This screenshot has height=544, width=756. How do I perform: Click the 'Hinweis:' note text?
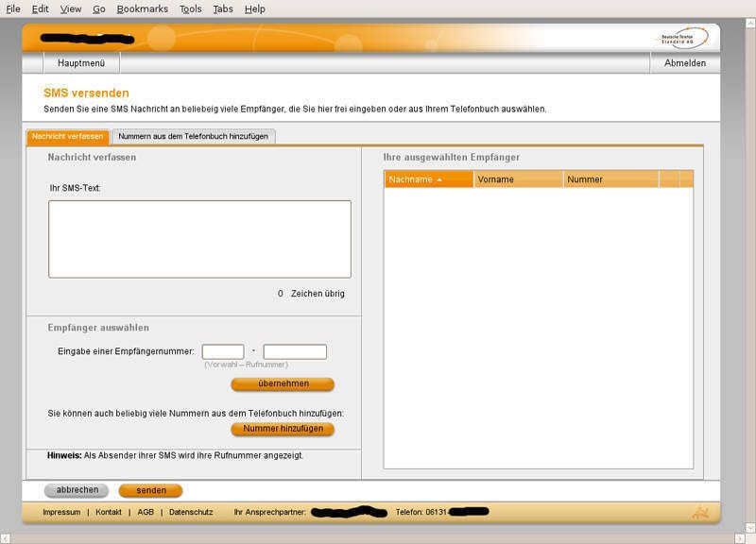click(x=175, y=455)
